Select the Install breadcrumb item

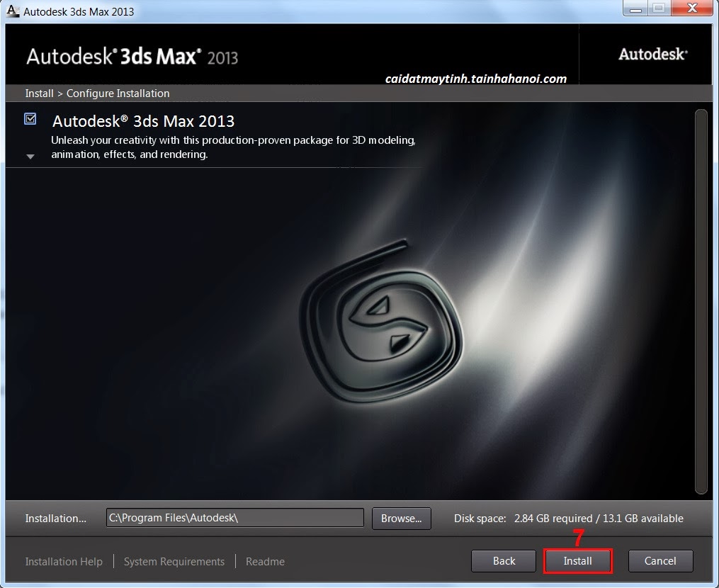tap(40, 93)
